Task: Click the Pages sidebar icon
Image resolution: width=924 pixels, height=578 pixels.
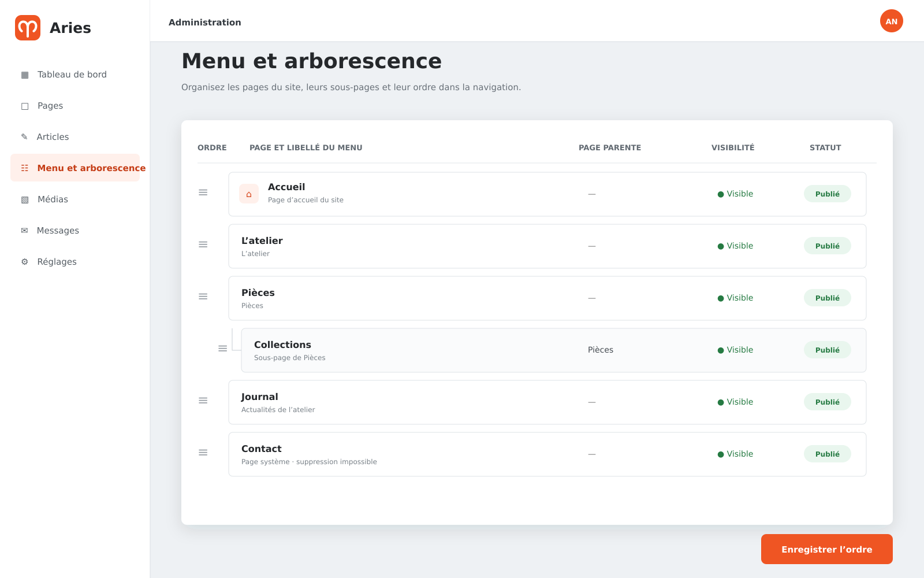Action: 25,106
